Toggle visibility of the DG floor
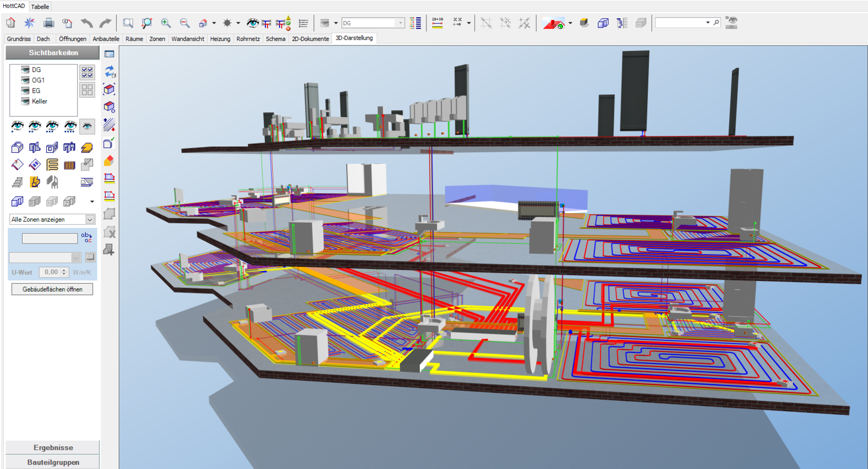The width and height of the screenshot is (868, 469). pyautogui.click(x=25, y=69)
